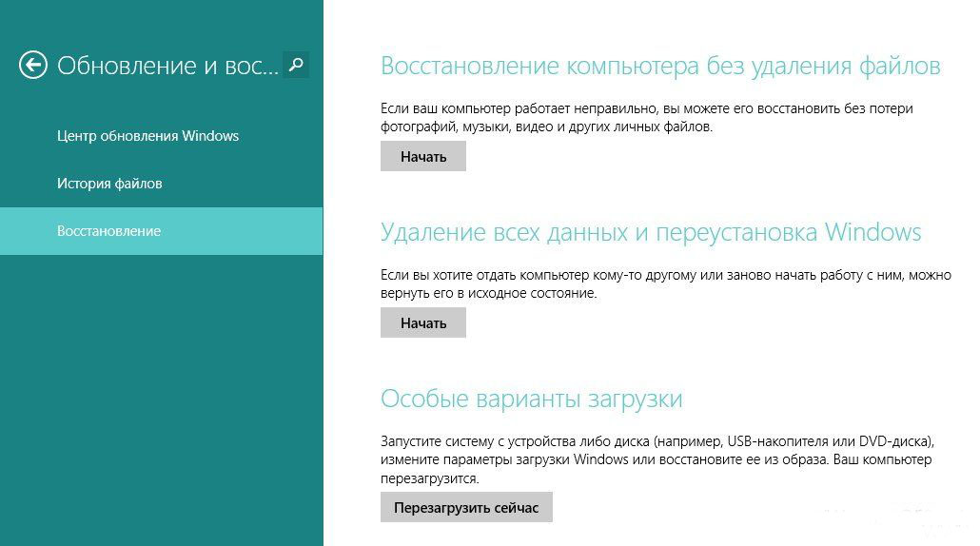Click the Обновление и вос... page title
This screenshot has height=546, width=980.
click(x=168, y=66)
